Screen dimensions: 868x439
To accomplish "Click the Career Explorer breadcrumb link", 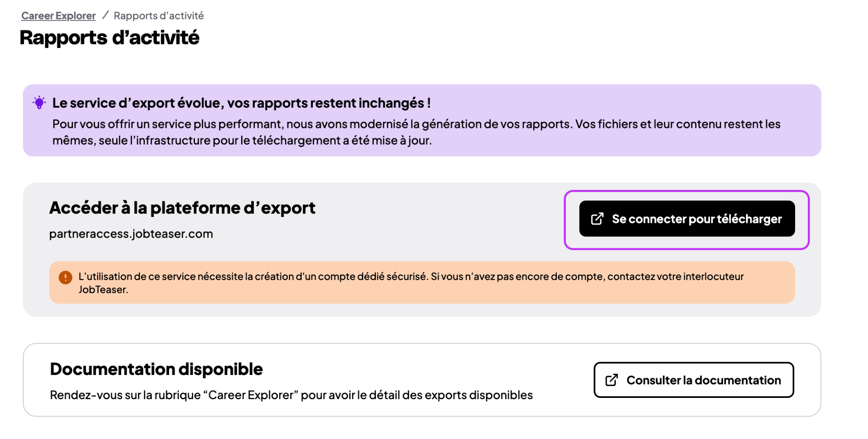I will click(58, 16).
